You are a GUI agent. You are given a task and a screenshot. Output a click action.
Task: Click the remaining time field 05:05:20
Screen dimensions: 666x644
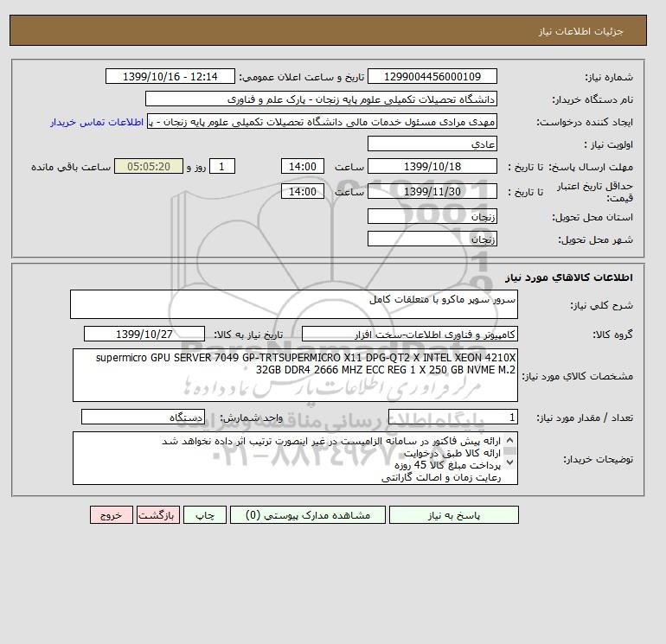point(149,167)
